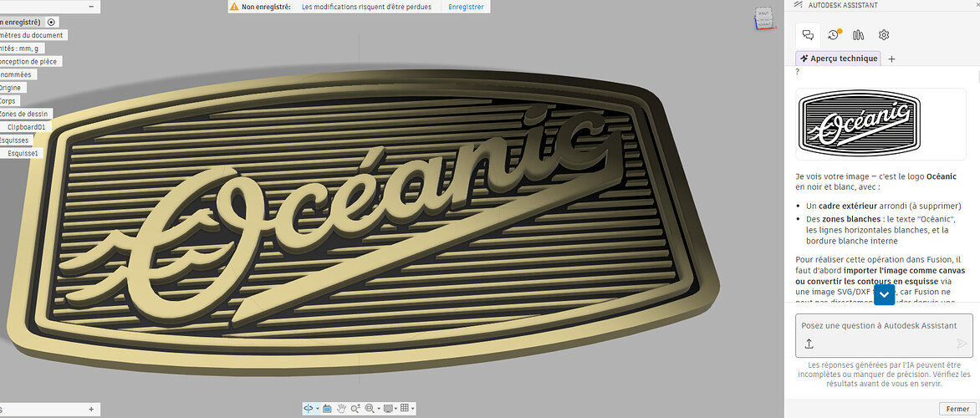Expand the bottom-left panel with plus button

[x=91, y=410]
